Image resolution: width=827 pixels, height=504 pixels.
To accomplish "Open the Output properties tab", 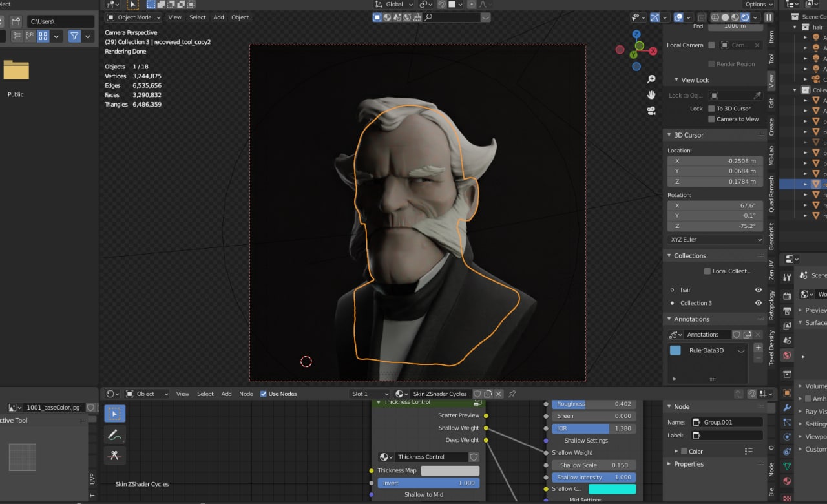I will click(x=787, y=311).
